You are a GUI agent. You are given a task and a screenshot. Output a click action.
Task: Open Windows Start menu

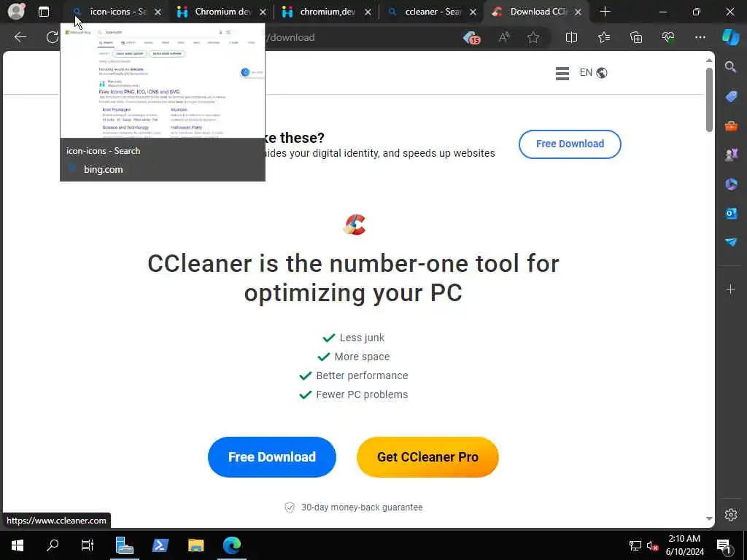click(x=18, y=545)
